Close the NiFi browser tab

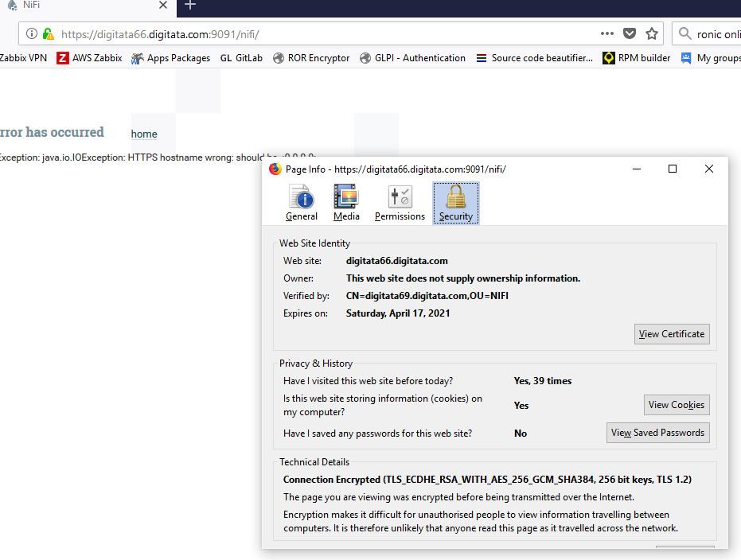click(x=163, y=6)
